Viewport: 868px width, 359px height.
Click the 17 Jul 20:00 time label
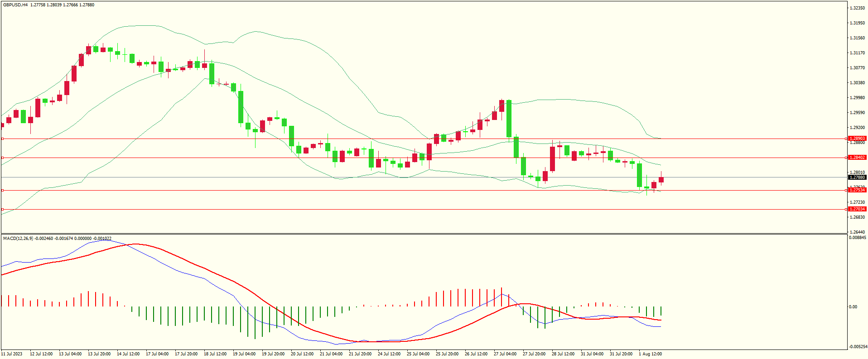pos(186,354)
